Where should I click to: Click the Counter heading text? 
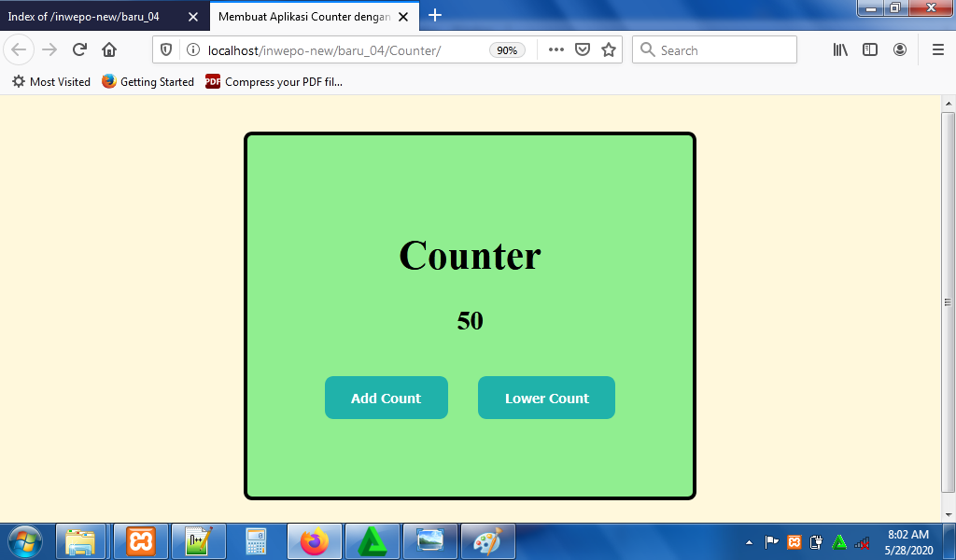(x=471, y=256)
